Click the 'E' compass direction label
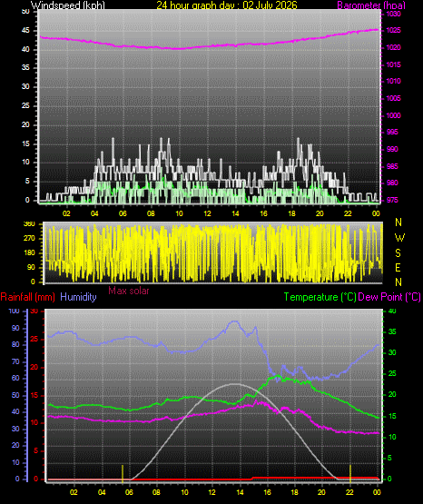Viewport: 423px width, 504px height. (398, 268)
